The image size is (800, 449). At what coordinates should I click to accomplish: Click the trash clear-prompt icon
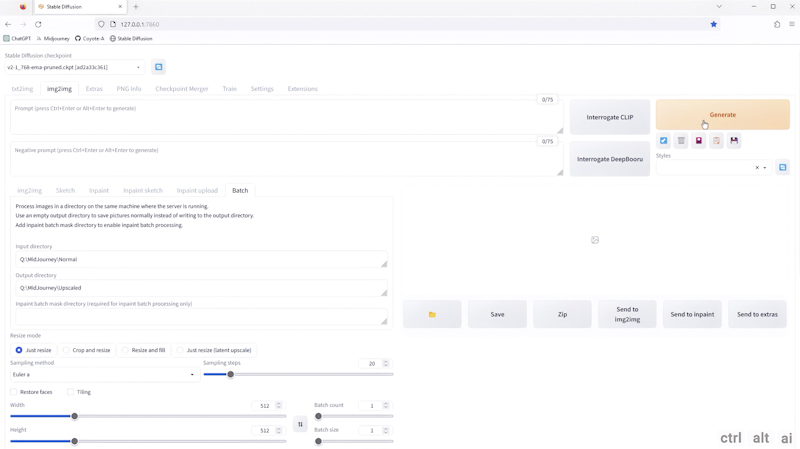[x=681, y=140]
